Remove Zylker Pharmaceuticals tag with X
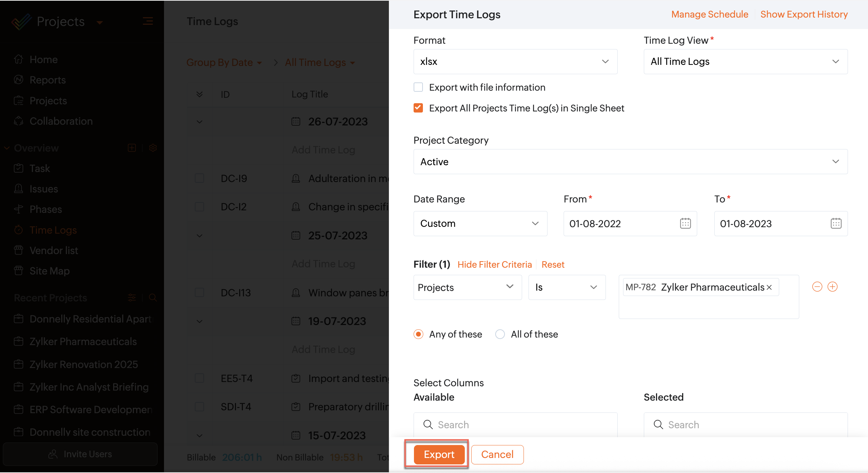Image resolution: width=868 pixels, height=473 pixels. point(769,287)
